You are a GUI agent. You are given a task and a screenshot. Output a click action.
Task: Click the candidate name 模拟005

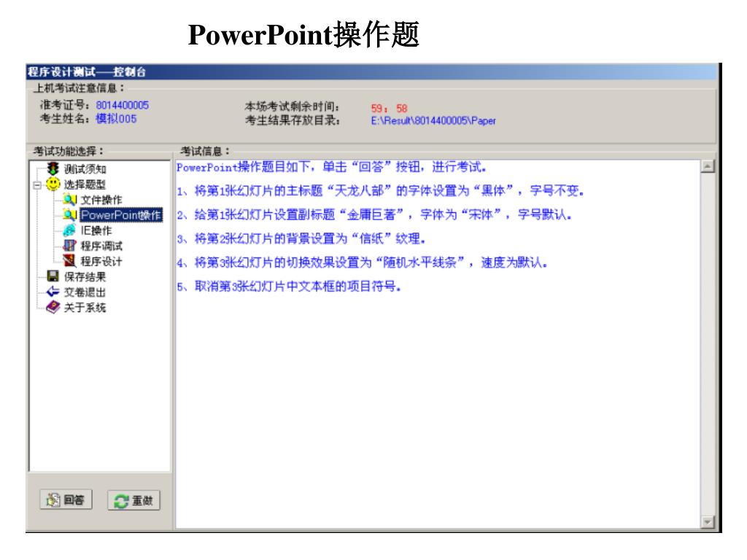tap(116, 119)
